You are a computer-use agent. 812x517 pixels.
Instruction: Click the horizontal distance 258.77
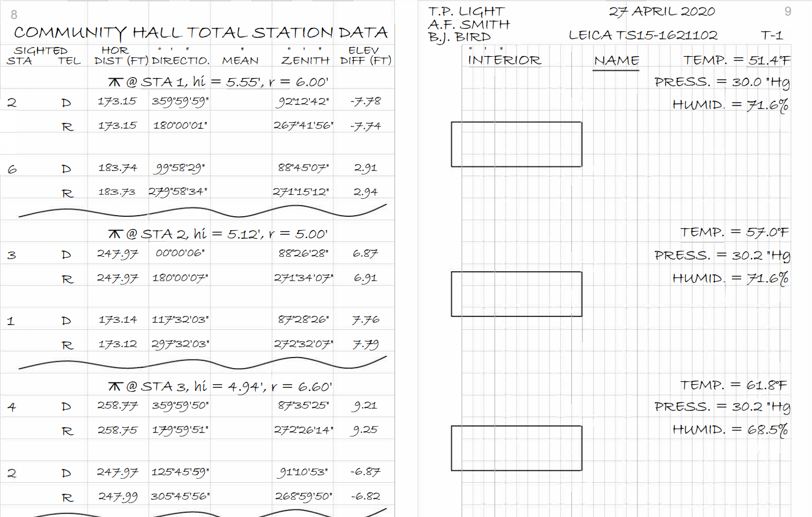[118, 406]
